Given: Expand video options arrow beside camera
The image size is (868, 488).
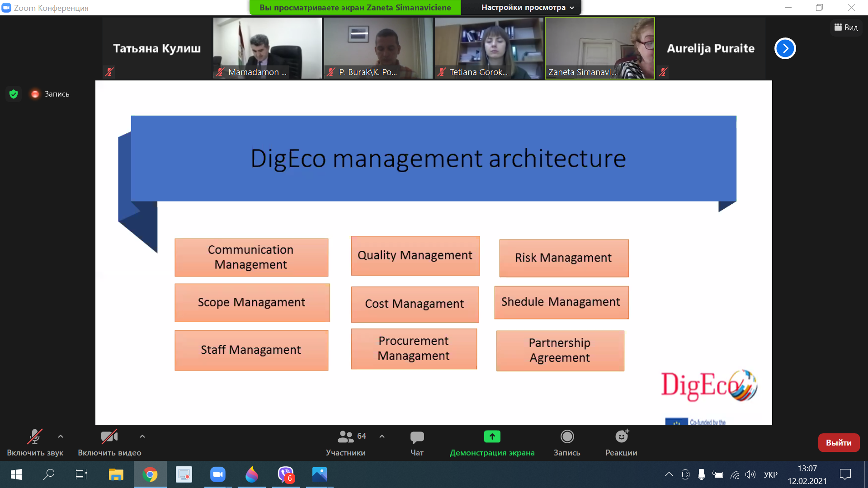Looking at the screenshot, I should pos(142,436).
